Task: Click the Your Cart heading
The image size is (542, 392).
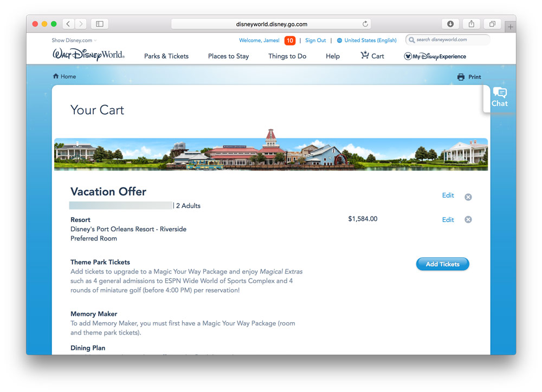Action: pyautogui.click(x=97, y=110)
